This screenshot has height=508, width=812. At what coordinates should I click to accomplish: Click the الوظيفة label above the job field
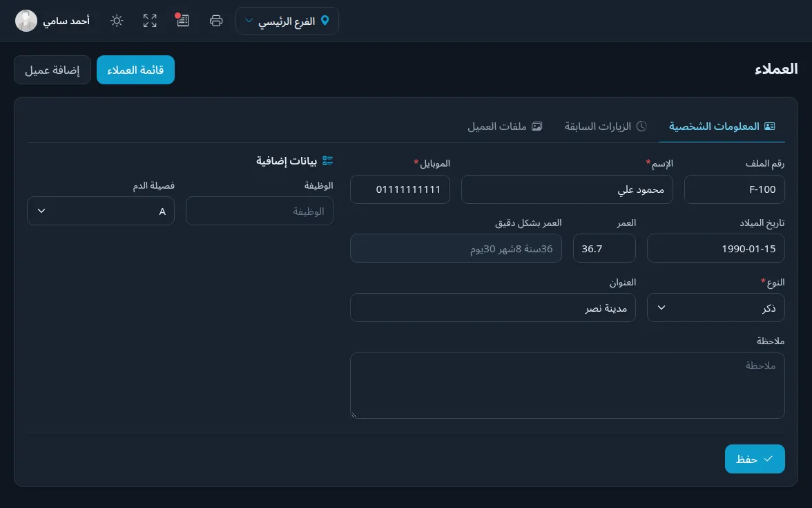click(318, 185)
